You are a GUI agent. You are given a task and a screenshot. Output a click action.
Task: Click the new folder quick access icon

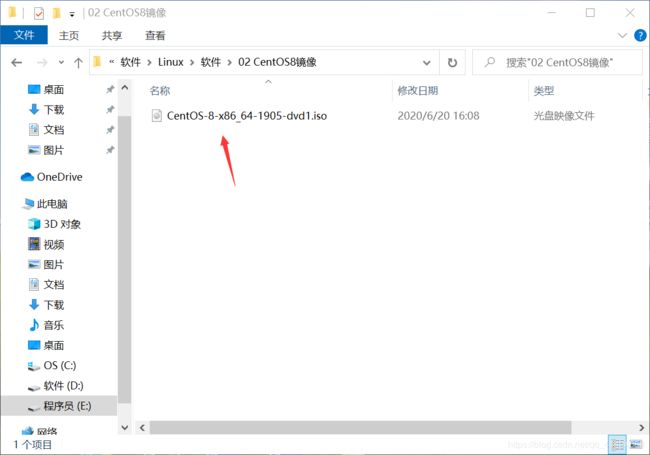point(56,13)
